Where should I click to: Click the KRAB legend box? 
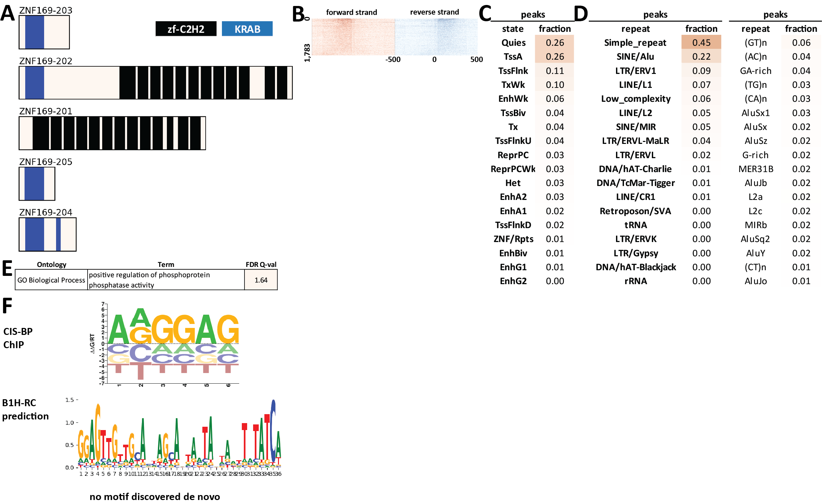point(247,29)
